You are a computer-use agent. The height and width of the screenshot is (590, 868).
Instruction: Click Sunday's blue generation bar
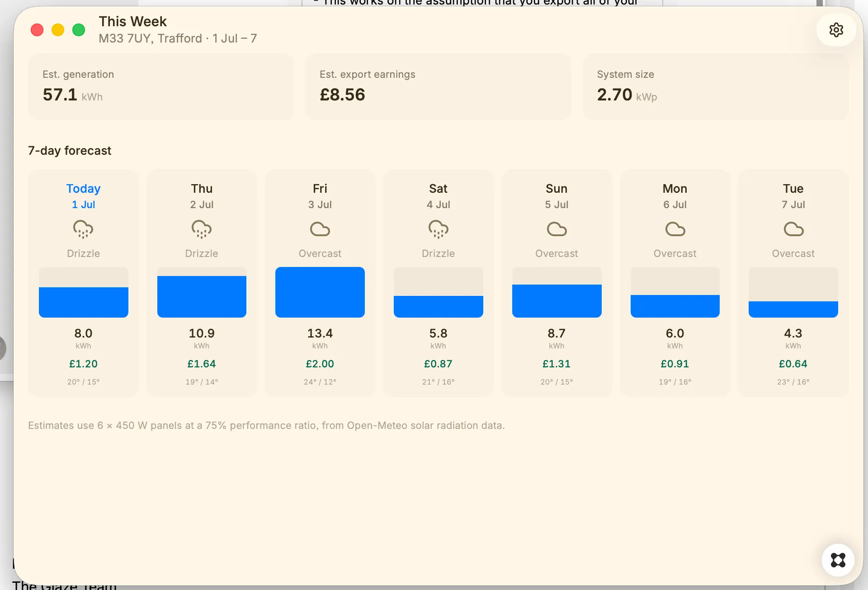557,301
